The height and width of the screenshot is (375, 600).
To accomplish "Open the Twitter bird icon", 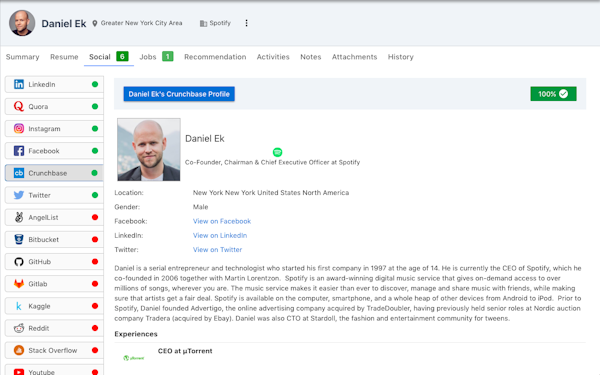I will click(x=19, y=195).
